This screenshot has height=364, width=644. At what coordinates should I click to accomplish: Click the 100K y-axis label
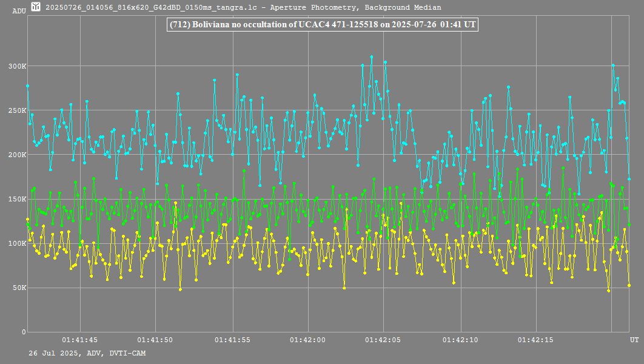[x=16, y=243]
